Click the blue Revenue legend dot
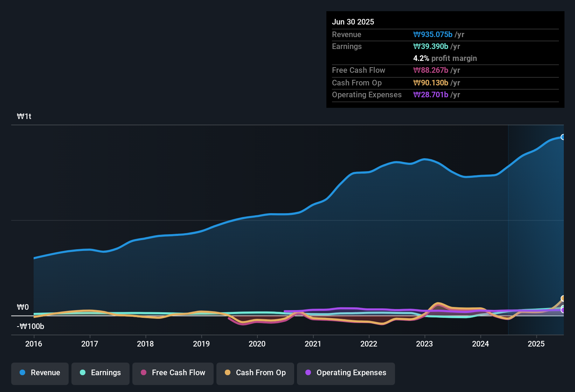Image resolution: width=575 pixels, height=392 pixels. pyautogui.click(x=22, y=373)
